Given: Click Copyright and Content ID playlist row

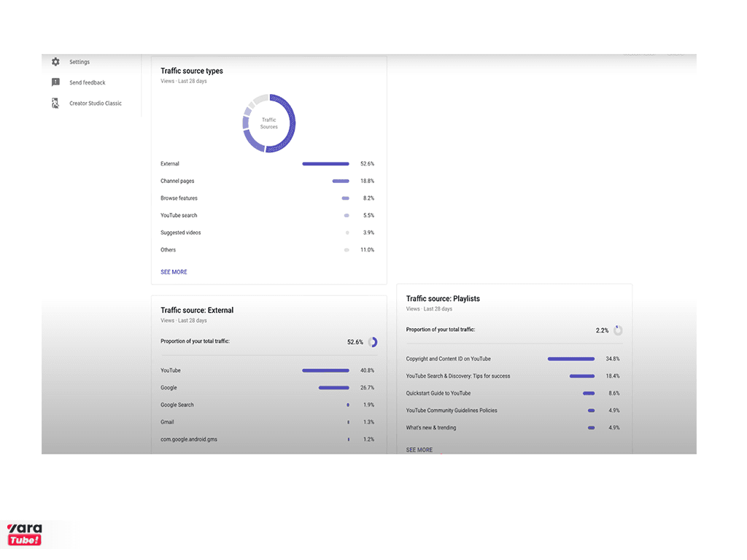Looking at the screenshot, I should (x=513, y=359).
